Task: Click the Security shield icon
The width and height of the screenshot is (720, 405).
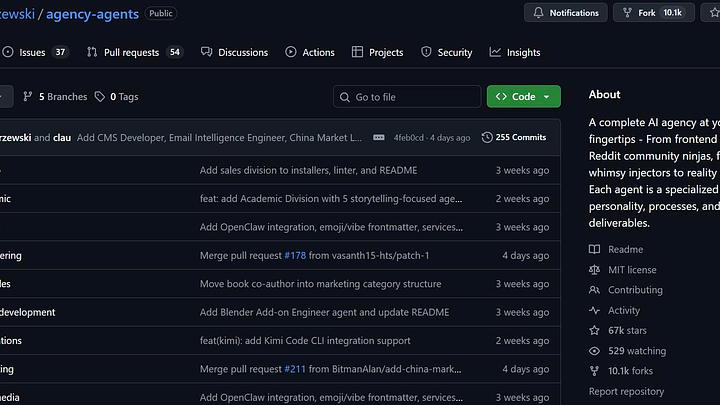Action: 426,52
